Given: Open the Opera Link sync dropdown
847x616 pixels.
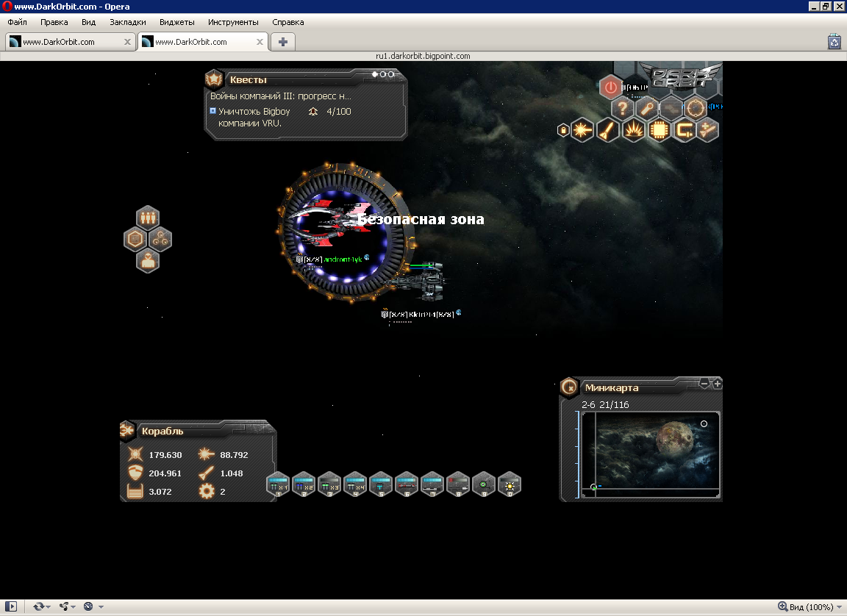Looking at the screenshot, I should (x=42, y=606).
